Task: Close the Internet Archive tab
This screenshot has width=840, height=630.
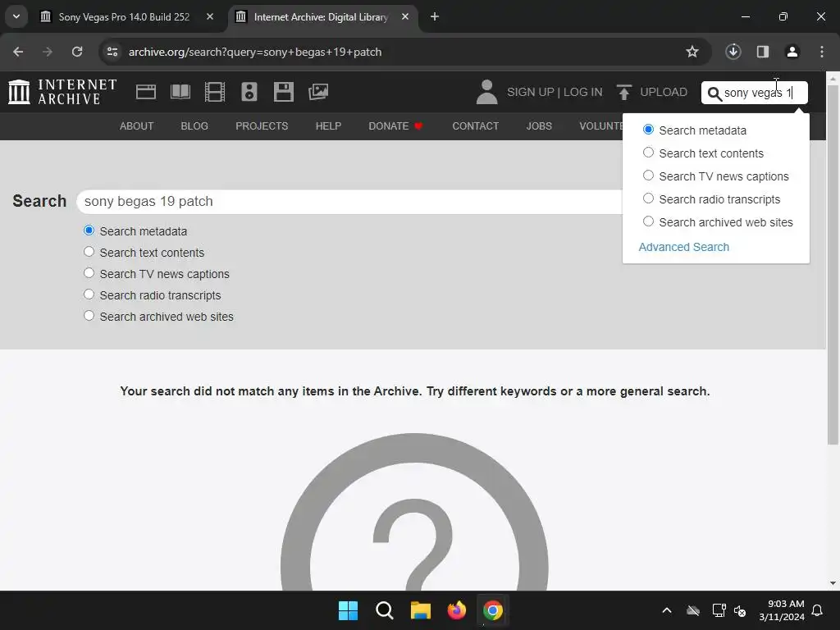Action: point(405,16)
